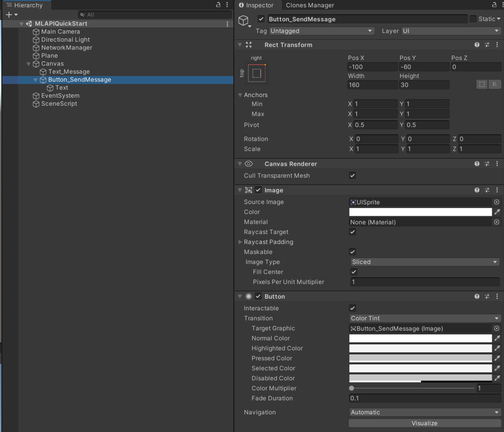Switch to the Clones Manager tab
The width and height of the screenshot is (504, 432).
(x=310, y=5)
